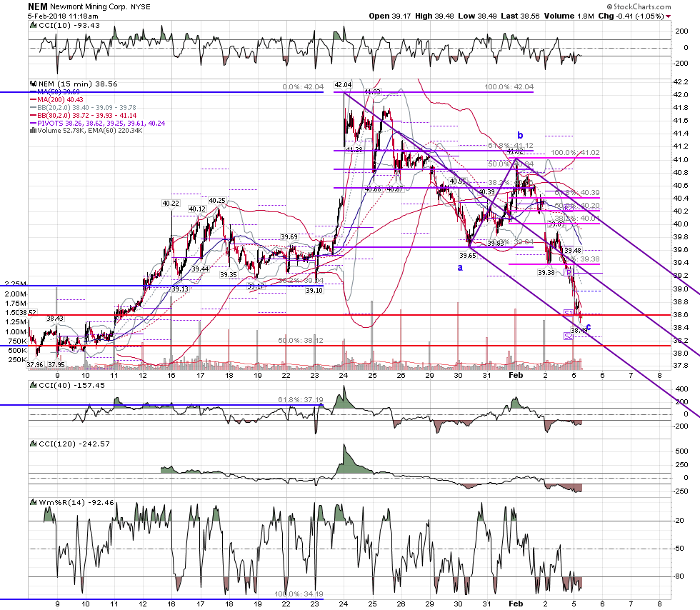Click the Low 38.49 header value

coord(477,16)
